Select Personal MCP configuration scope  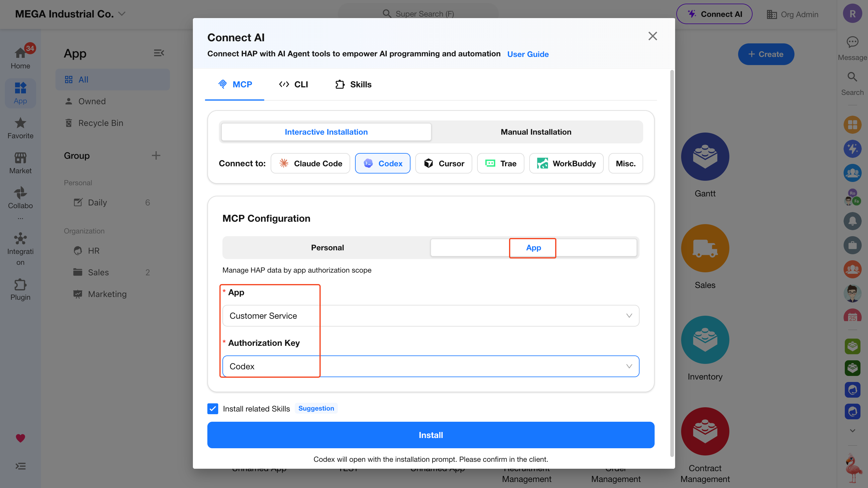327,248
